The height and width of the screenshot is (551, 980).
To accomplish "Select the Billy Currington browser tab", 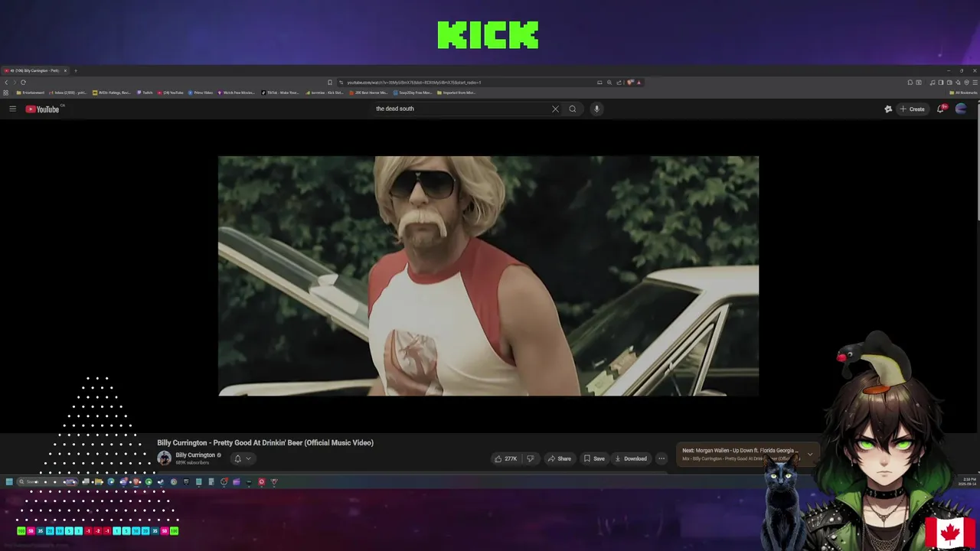I will (x=35, y=70).
